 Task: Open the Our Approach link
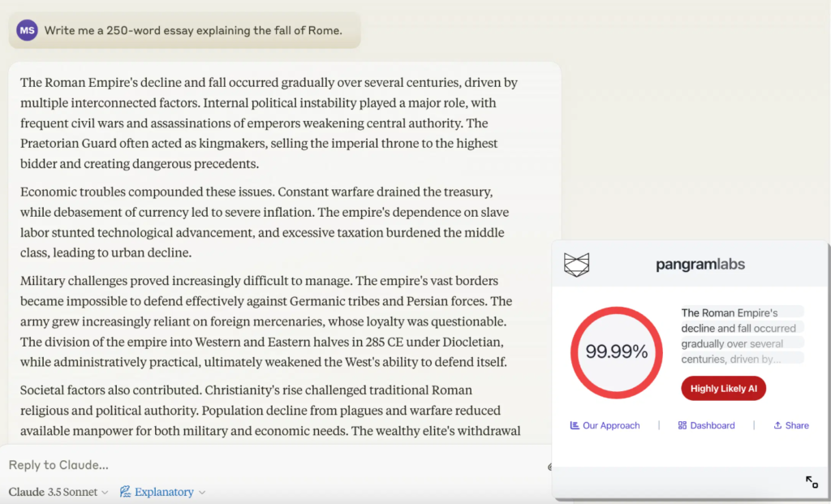[610, 425]
